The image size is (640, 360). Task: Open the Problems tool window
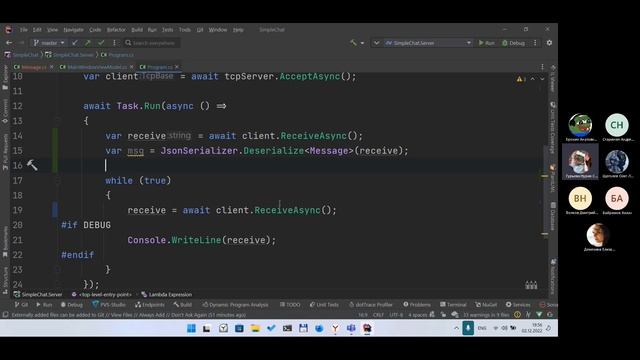[417, 304]
